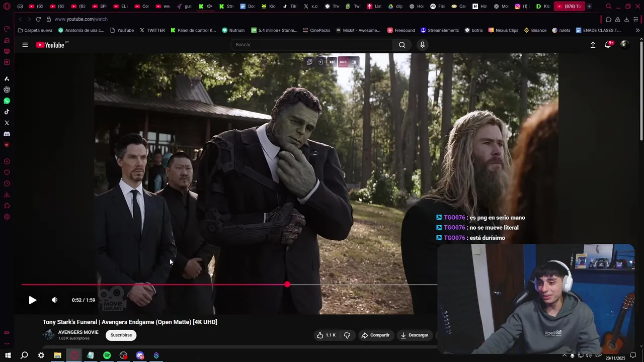Open the browser toolbar extensions cube icon

(x=608, y=19)
